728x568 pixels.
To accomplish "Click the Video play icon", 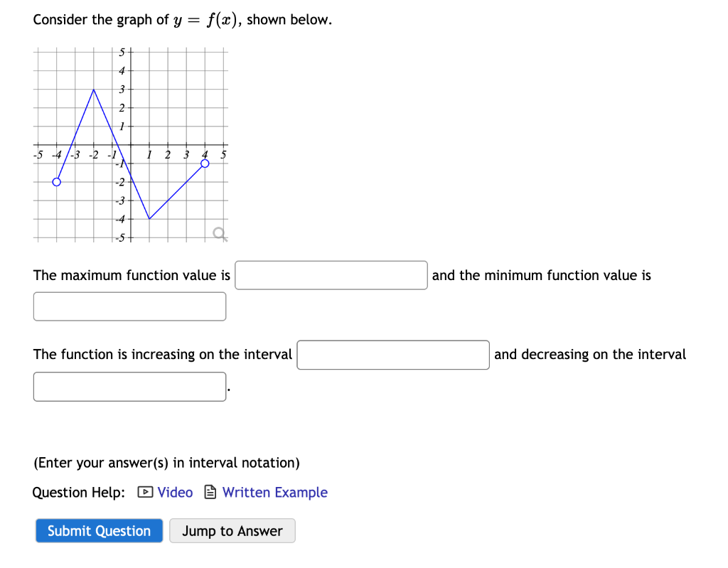I will [x=144, y=492].
